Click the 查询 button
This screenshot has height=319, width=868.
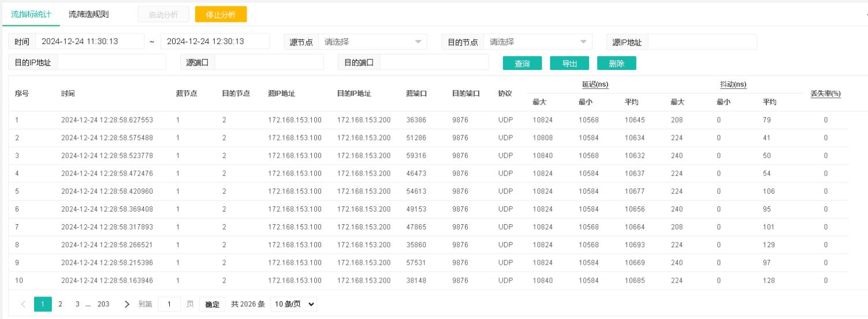tap(522, 64)
